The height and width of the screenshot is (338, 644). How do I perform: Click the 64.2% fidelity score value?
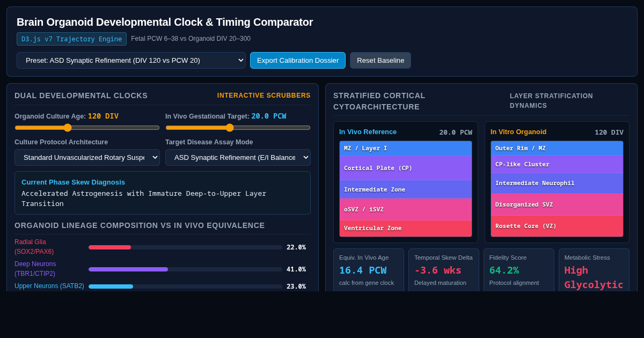click(504, 270)
